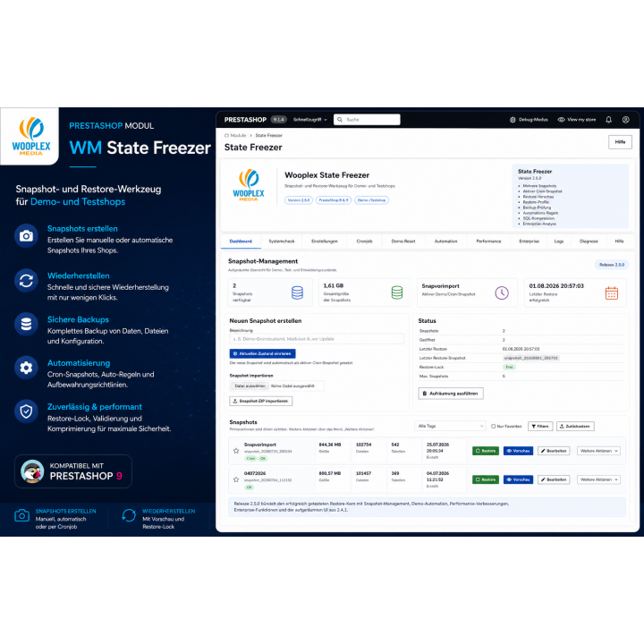Open Vorschau for Snapvorimport

518,451
